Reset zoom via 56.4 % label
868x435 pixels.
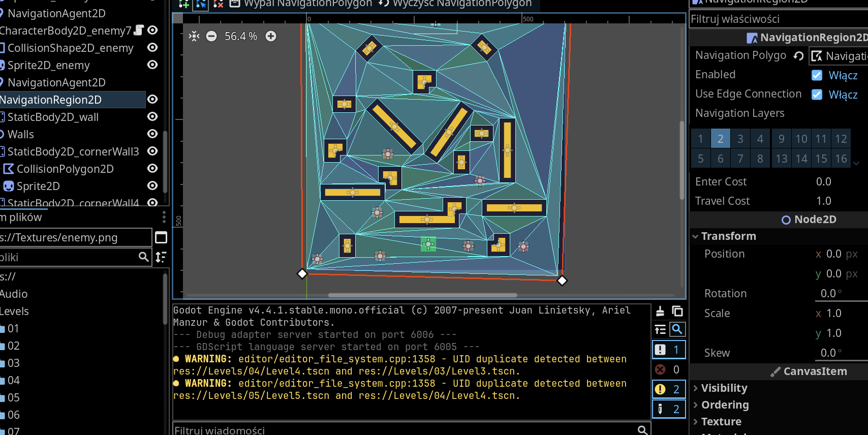tap(241, 36)
